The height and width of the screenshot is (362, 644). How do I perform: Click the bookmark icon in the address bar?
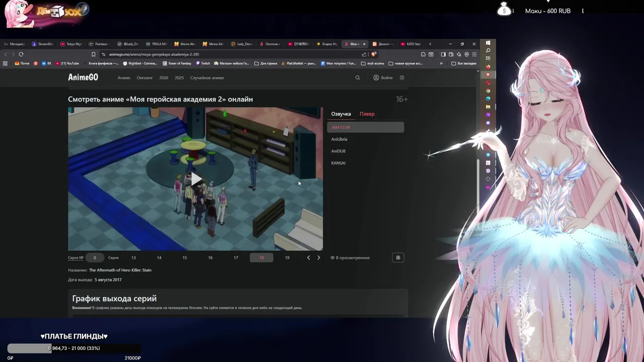point(93,54)
